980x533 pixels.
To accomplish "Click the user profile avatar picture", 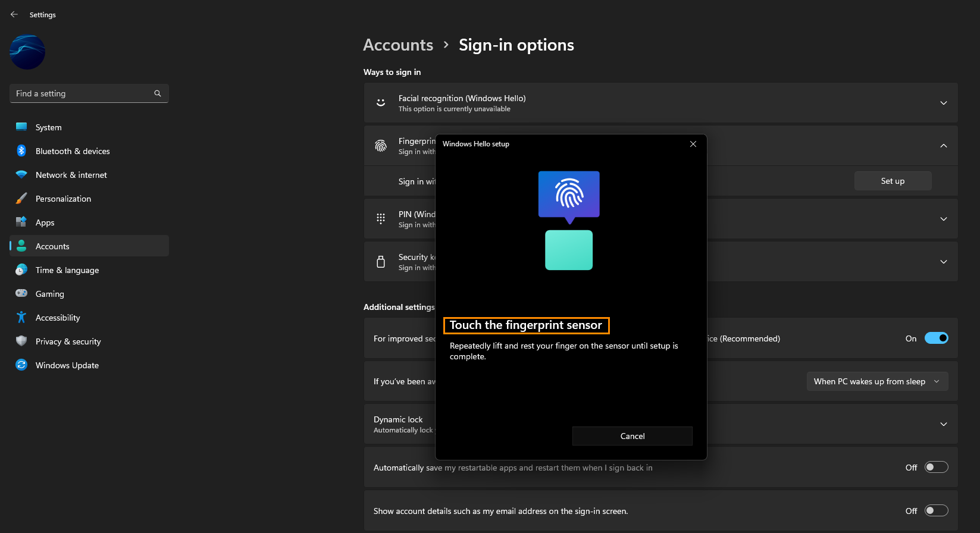I will click(x=27, y=52).
